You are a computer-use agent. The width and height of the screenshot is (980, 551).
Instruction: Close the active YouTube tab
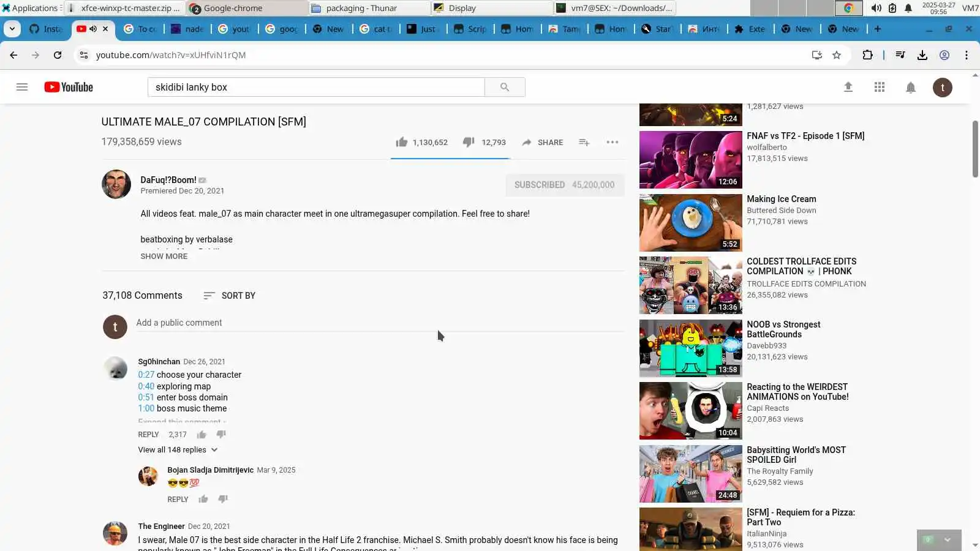105,29
